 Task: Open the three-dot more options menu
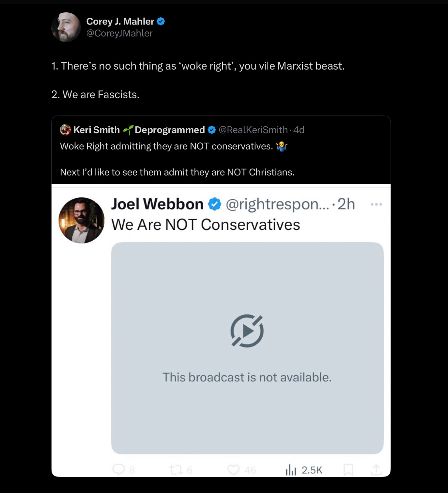pos(376,204)
